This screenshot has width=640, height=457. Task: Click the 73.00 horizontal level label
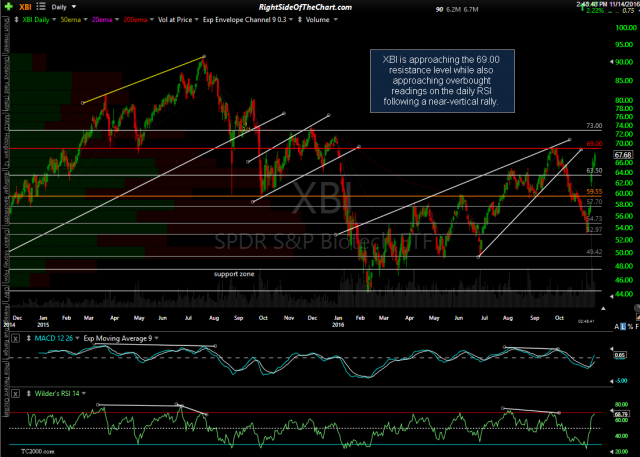tap(594, 126)
